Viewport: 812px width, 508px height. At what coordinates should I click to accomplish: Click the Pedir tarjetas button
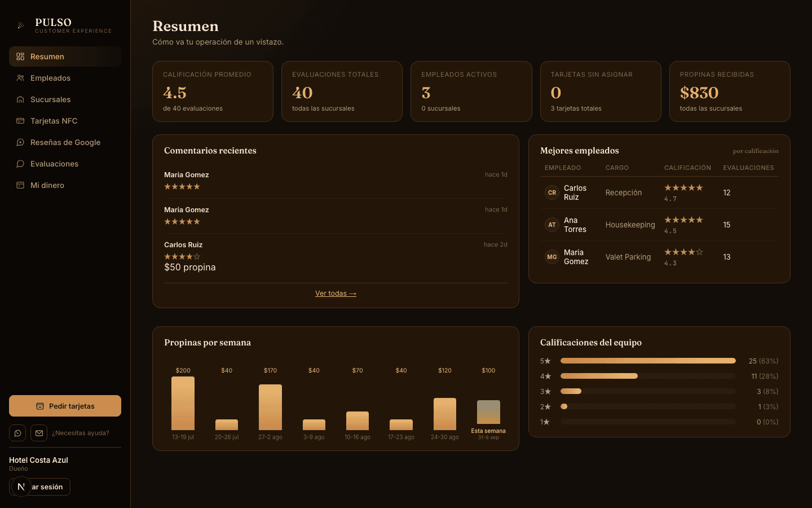point(65,406)
